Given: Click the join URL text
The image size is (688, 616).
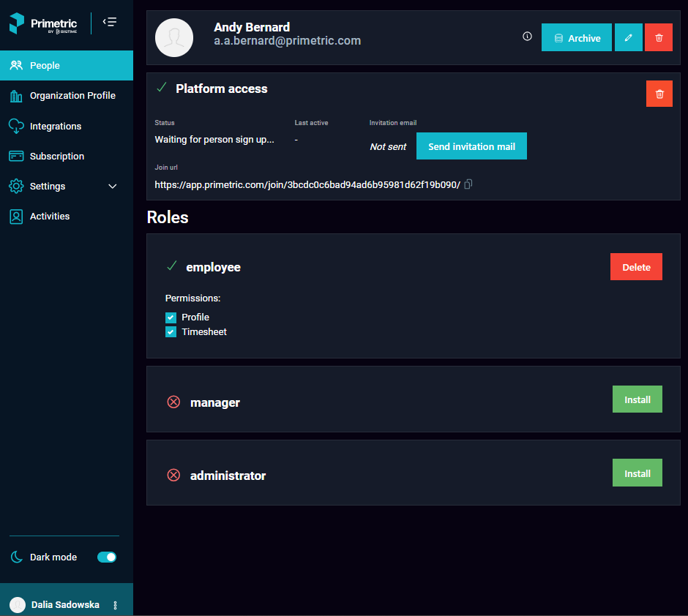Looking at the screenshot, I should point(307,184).
